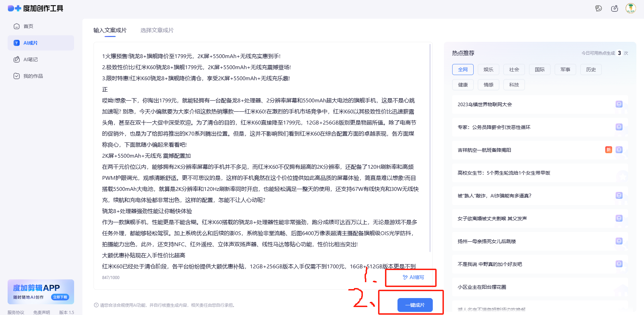Enable the 娱乐 hot topic filter
Viewport: 644px width, 315px height.
pos(488,69)
